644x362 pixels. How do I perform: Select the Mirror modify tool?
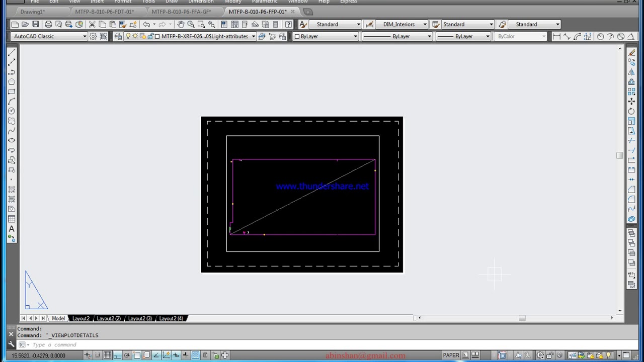click(x=631, y=72)
